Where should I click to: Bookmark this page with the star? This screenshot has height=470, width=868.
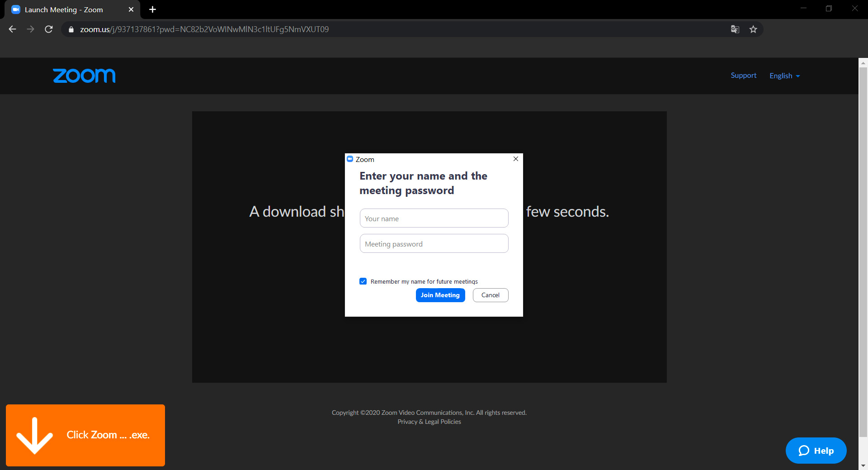tap(753, 29)
